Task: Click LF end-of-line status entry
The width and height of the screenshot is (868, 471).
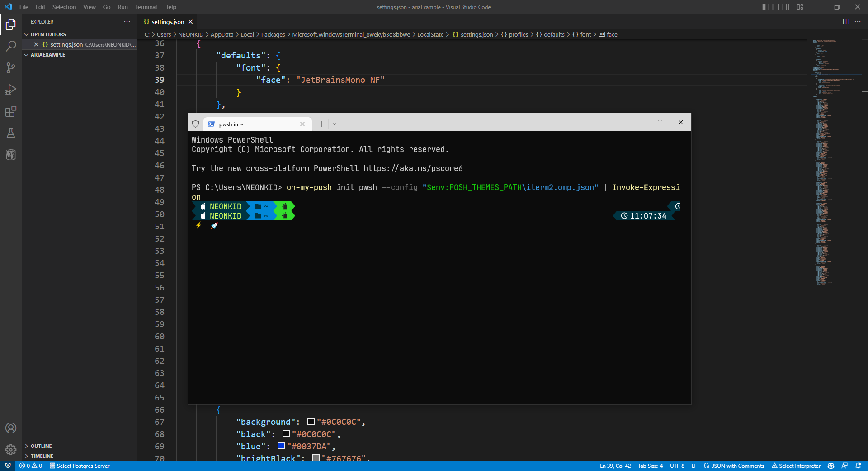Action: (x=694, y=466)
